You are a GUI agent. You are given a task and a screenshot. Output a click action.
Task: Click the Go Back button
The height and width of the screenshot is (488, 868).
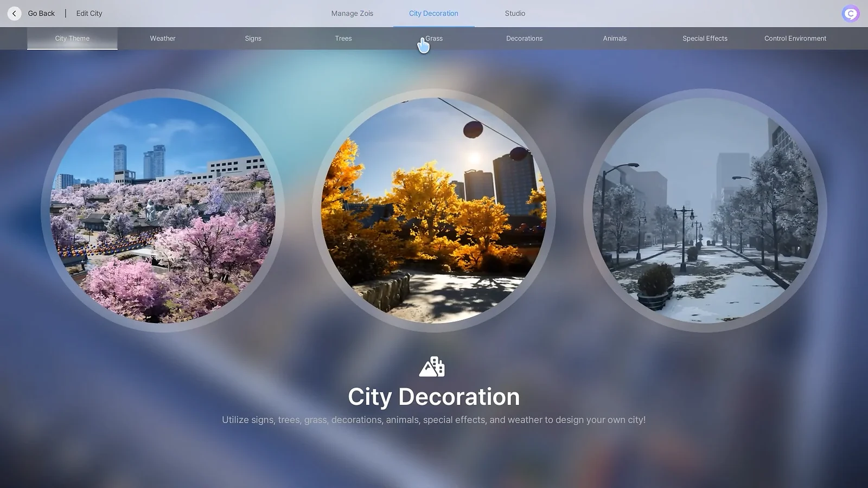41,13
